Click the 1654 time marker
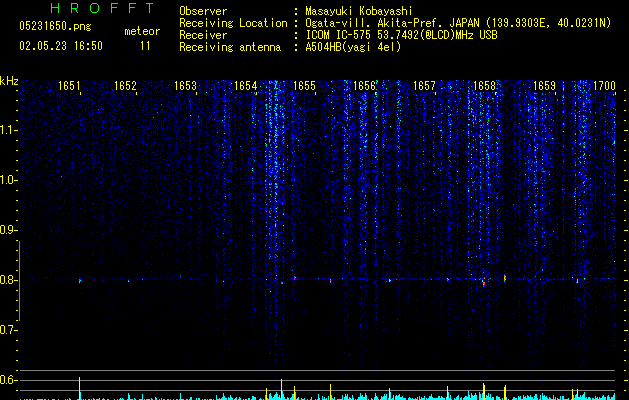 [x=246, y=86]
